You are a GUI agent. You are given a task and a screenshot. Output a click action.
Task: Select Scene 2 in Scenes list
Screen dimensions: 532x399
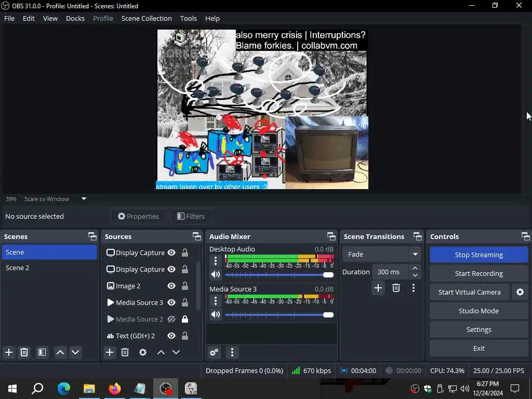click(x=49, y=268)
